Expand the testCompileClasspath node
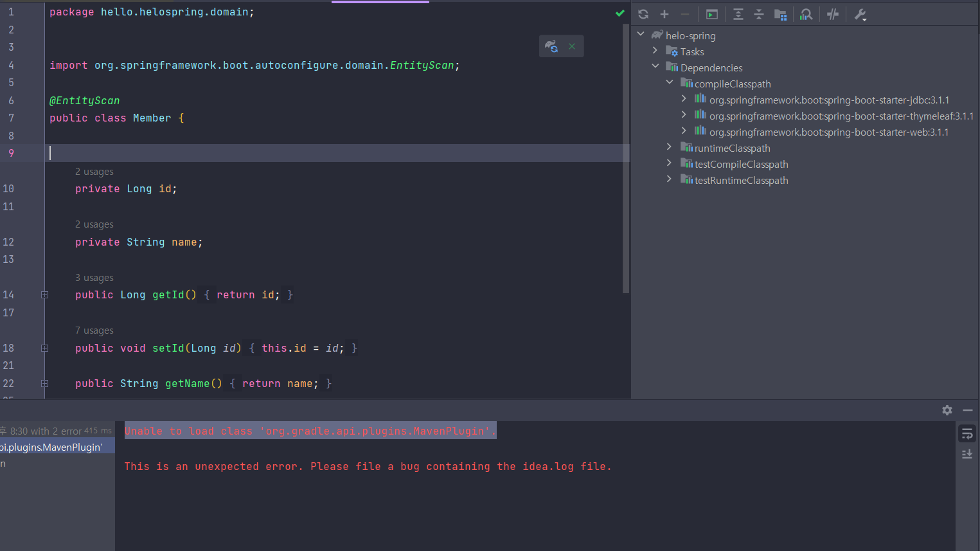The image size is (980, 551). pos(669,163)
